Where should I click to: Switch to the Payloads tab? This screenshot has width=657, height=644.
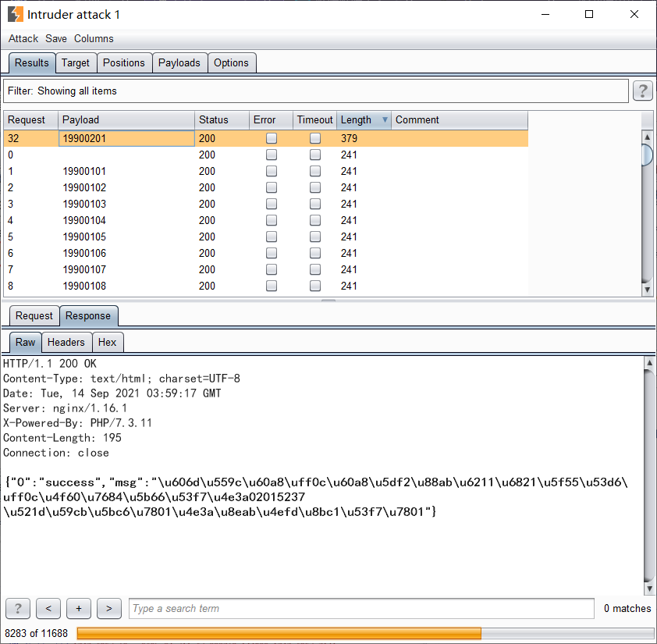click(x=179, y=63)
